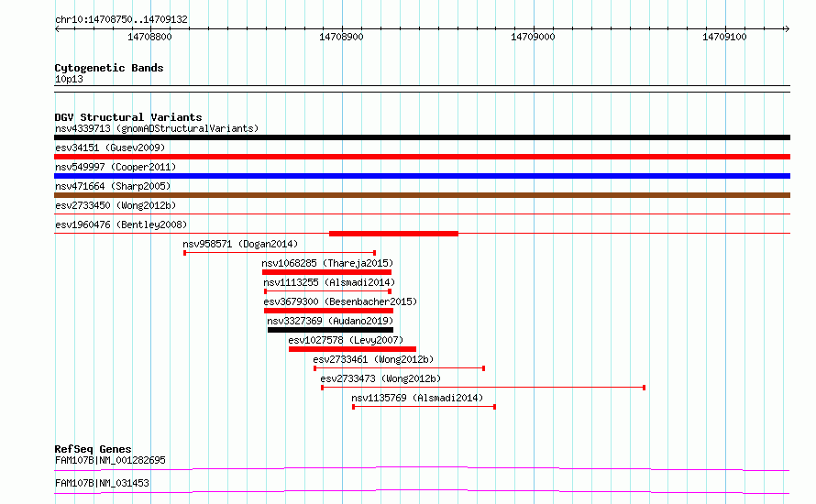816x504 pixels.
Task: Open variant label esv2733450 (Wong2012b)
Action: (x=116, y=205)
